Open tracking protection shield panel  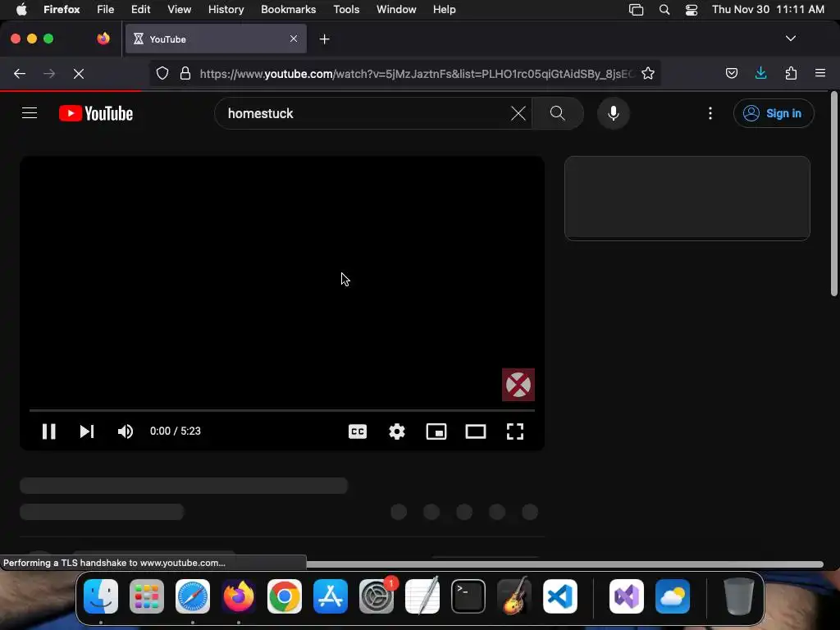(162, 73)
